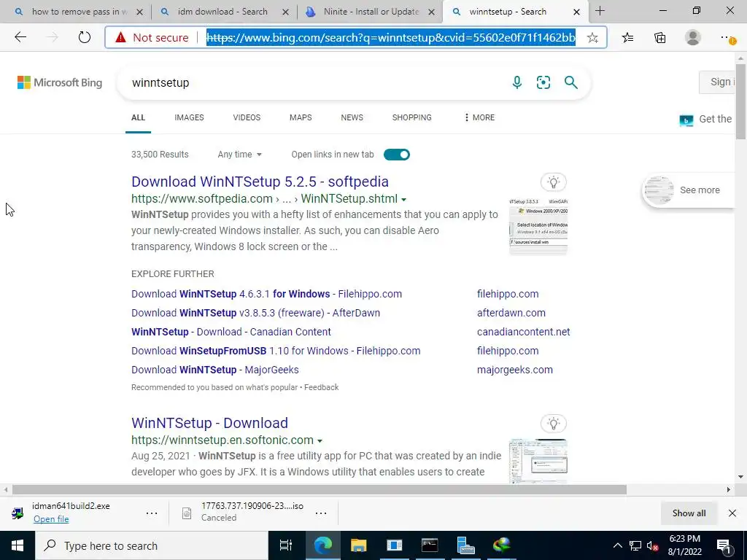Image resolution: width=747 pixels, height=560 pixels.
Task: Click lightbulb icon next to softpedia result
Action: tap(553, 182)
